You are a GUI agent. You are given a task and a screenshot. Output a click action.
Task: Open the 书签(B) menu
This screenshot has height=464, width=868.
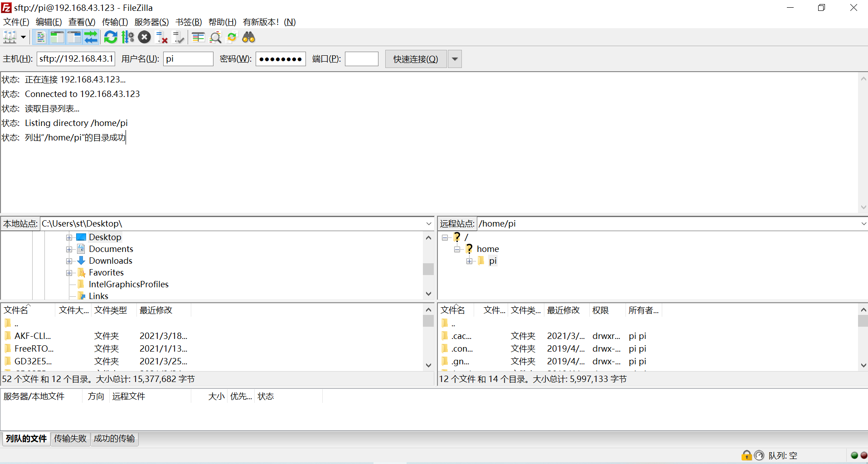point(189,22)
